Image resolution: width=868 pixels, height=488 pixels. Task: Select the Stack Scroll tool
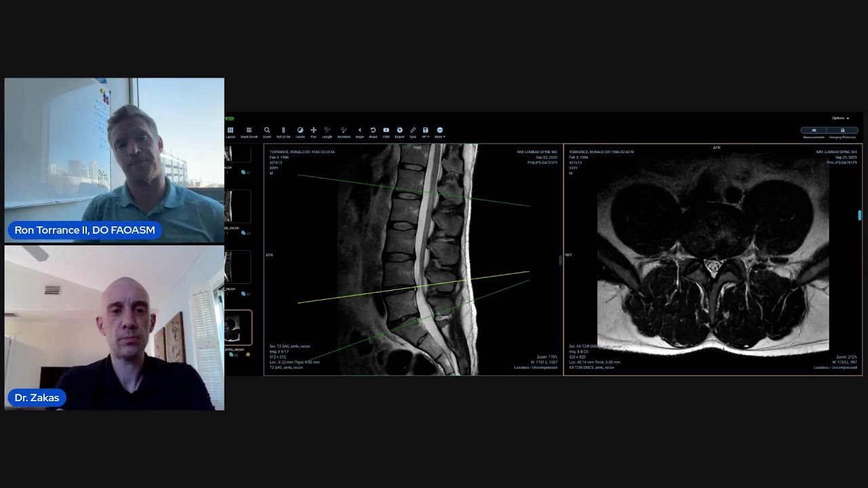click(249, 131)
